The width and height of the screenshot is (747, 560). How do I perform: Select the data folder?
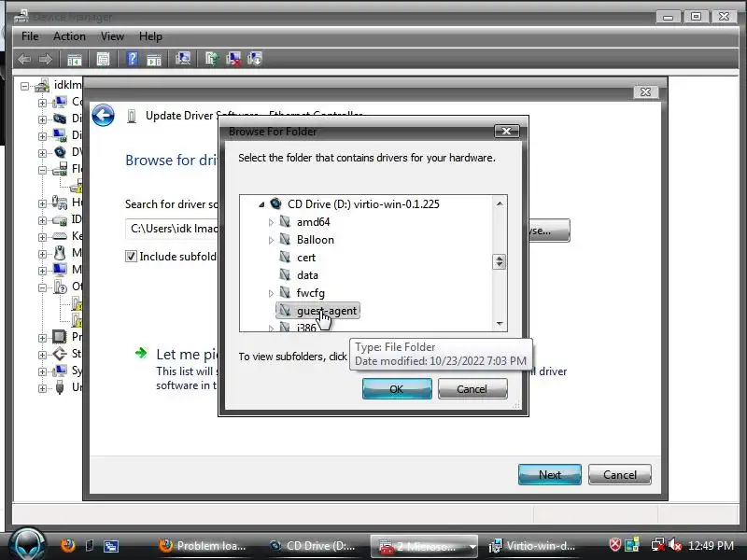click(x=307, y=275)
